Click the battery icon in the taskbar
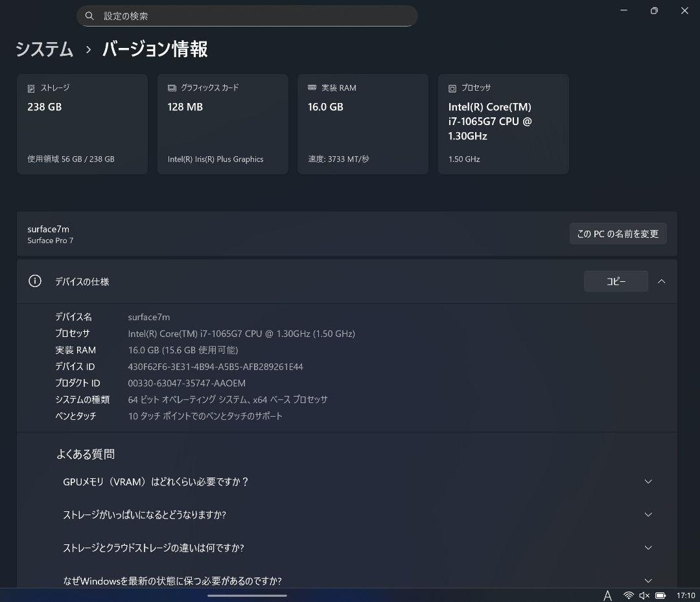The width and height of the screenshot is (700, 602). (660, 595)
